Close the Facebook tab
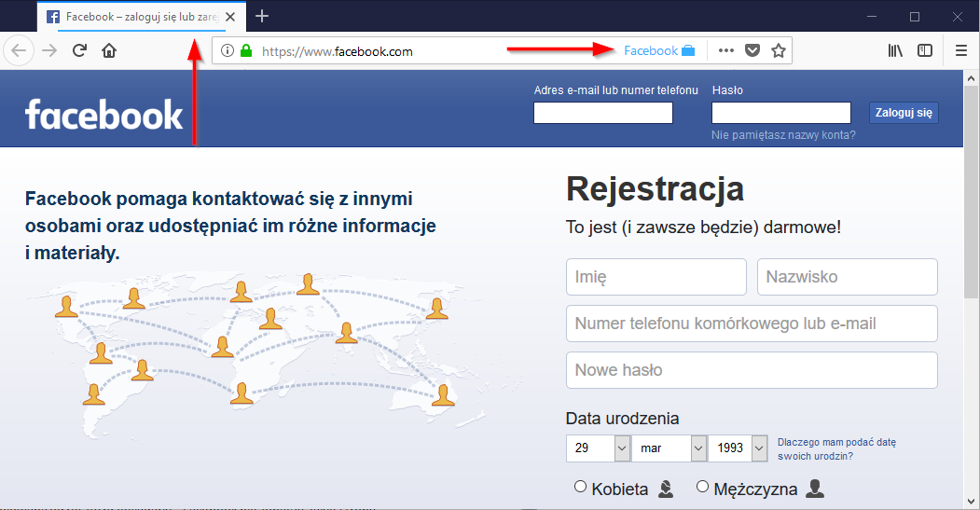The image size is (980, 510). click(x=230, y=17)
